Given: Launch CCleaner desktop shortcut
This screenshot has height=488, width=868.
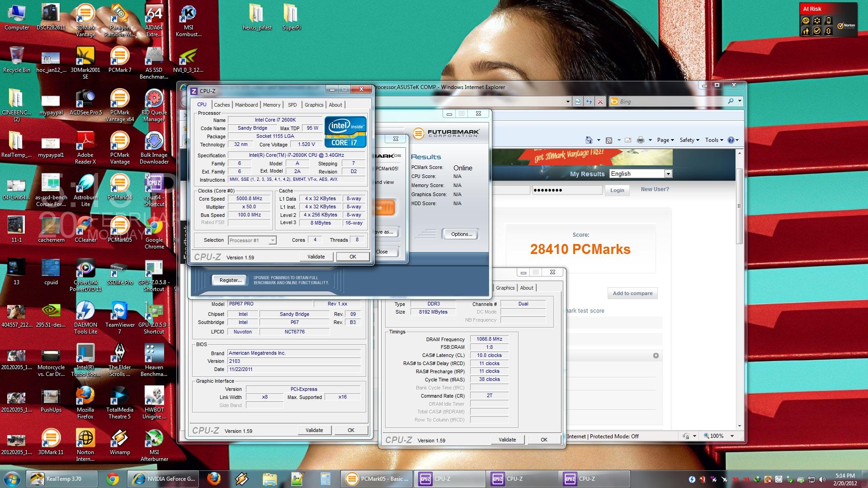Looking at the screenshot, I should point(85,229).
